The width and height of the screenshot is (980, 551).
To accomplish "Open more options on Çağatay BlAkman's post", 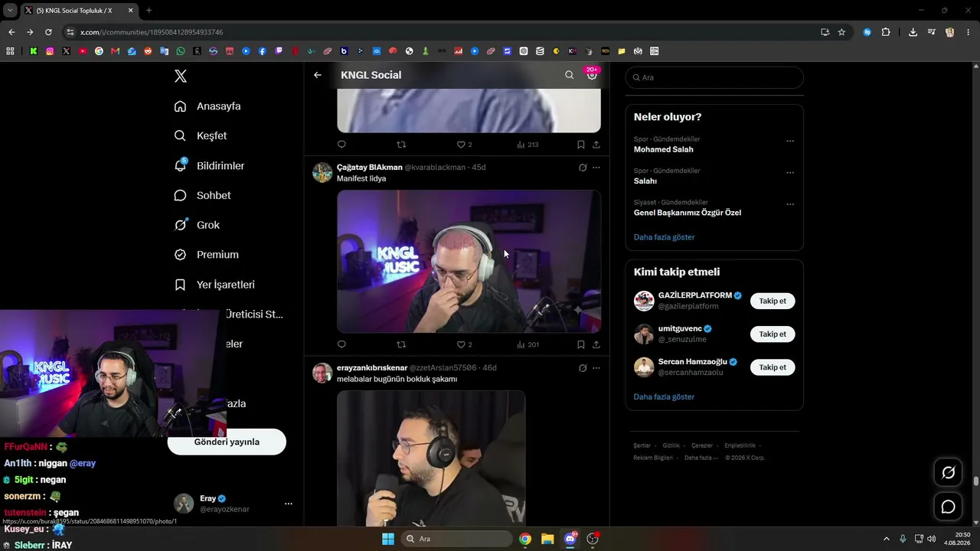I will coord(596,168).
